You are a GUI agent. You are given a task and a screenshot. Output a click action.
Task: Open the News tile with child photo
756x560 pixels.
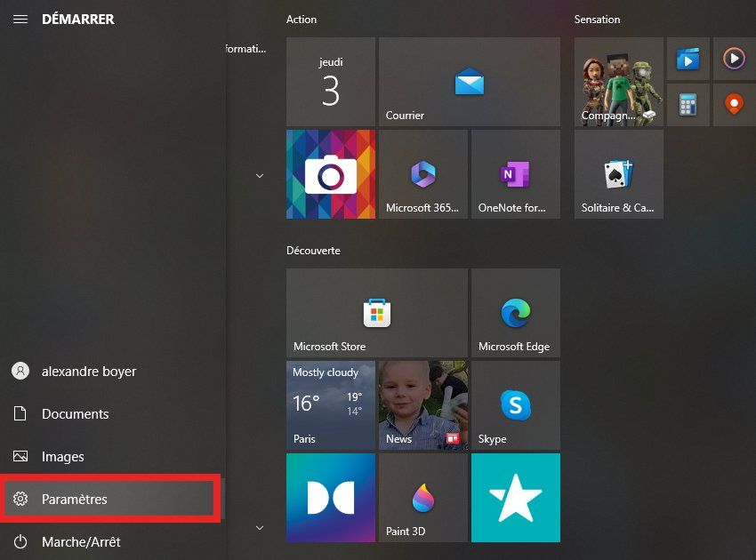[x=423, y=405]
